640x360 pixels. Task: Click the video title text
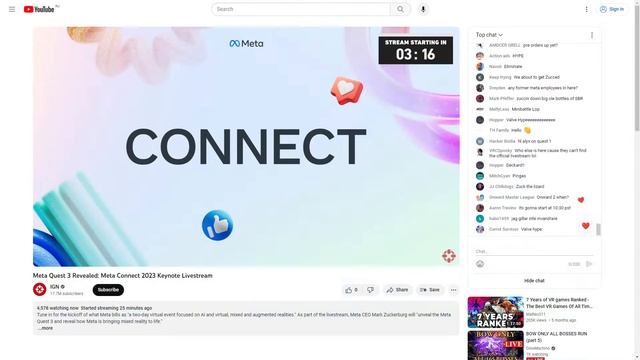click(x=122, y=276)
